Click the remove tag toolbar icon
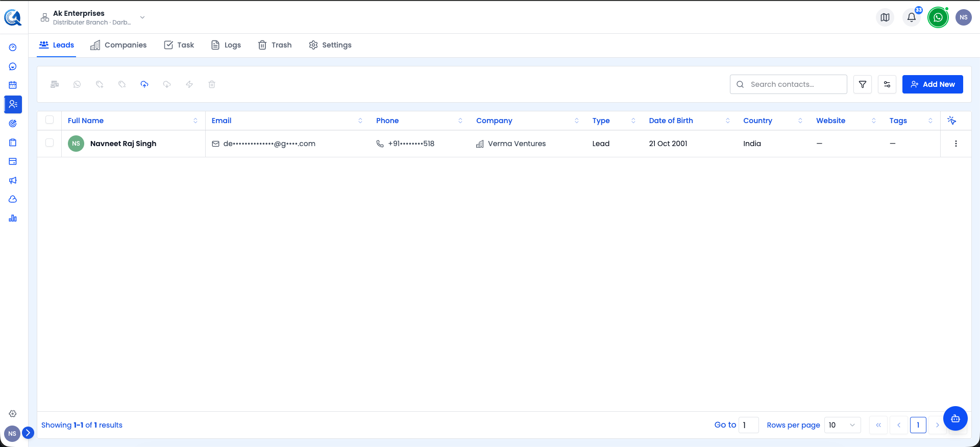This screenshot has height=447, width=980. tap(122, 84)
